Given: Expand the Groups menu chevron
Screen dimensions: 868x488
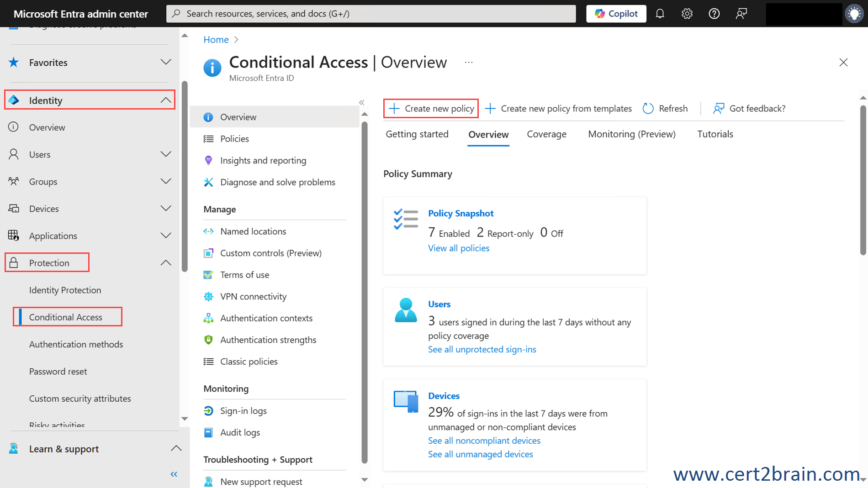Looking at the screenshot, I should tap(166, 181).
